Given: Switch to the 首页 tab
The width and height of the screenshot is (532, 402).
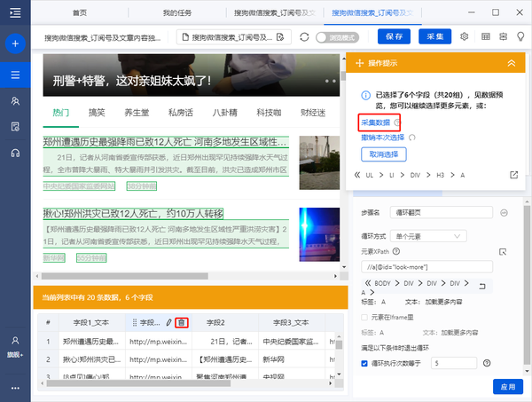Looking at the screenshot, I should 80,13.
